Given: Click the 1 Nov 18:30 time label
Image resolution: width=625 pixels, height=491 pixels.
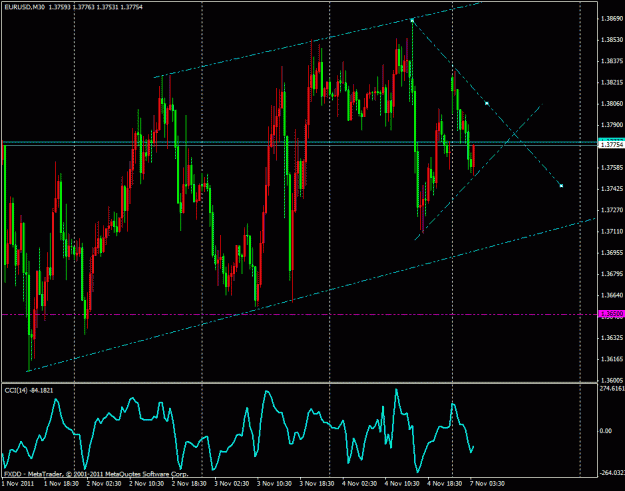Looking at the screenshot, I should pos(61,484).
